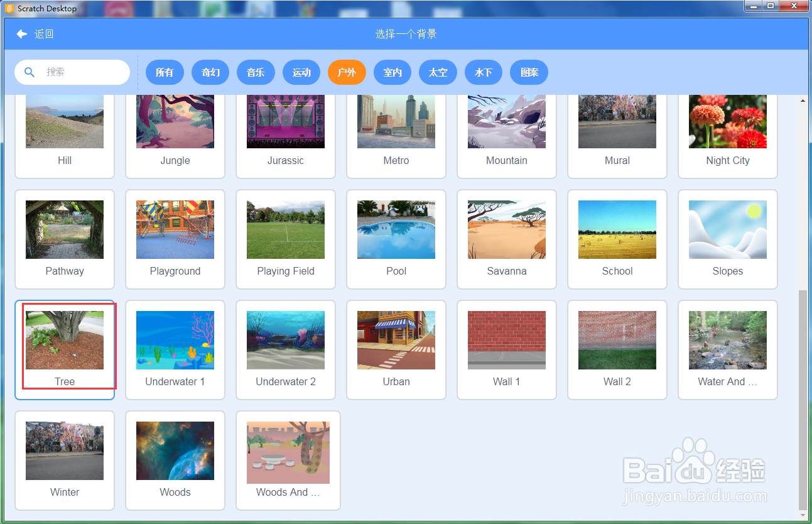Click the search magnifier icon
This screenshot has width=812, height=524.
point(30,72)
